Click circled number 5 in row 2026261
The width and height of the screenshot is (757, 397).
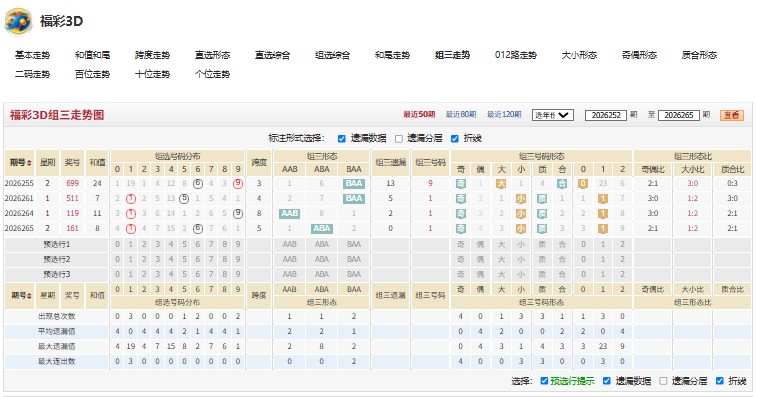(x=184, y=198)
